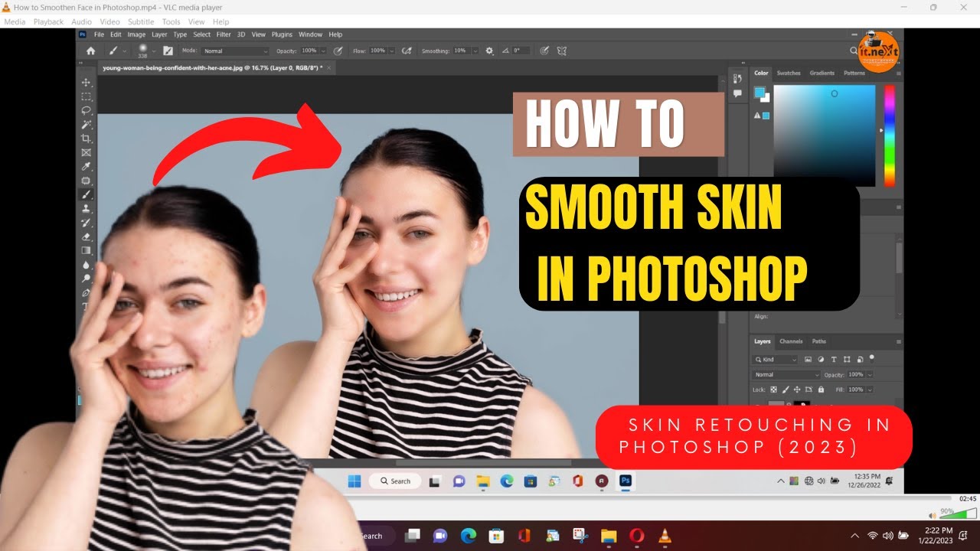980x551 pixels.
Task: Toggle pressure for size button
Action: (544, 51)
